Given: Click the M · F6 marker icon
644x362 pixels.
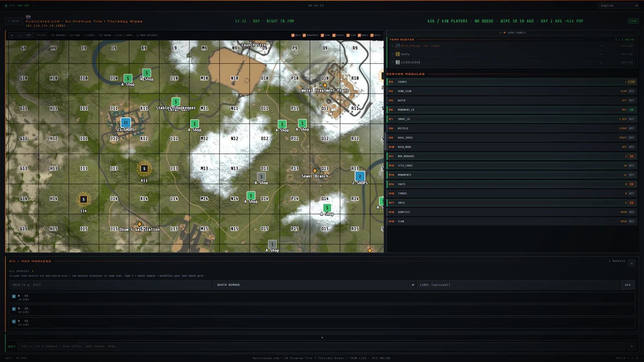Looking at the screenshot, I should coord(14,321).
